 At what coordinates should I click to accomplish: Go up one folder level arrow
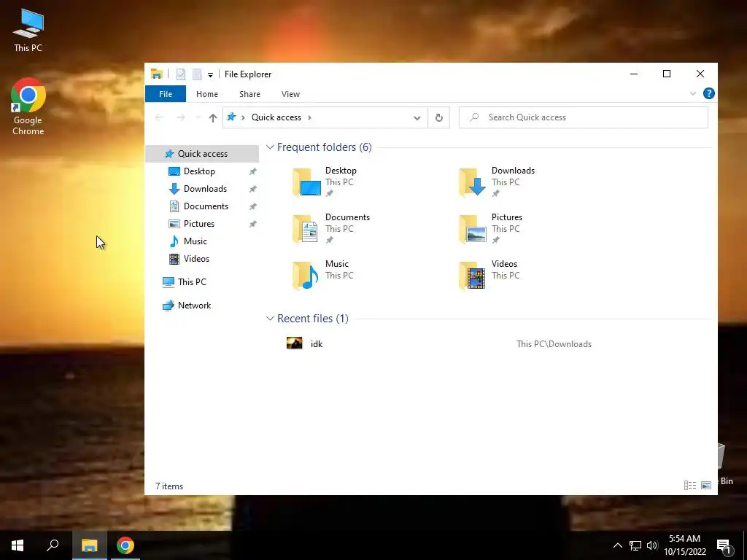[x=212, y=117]
